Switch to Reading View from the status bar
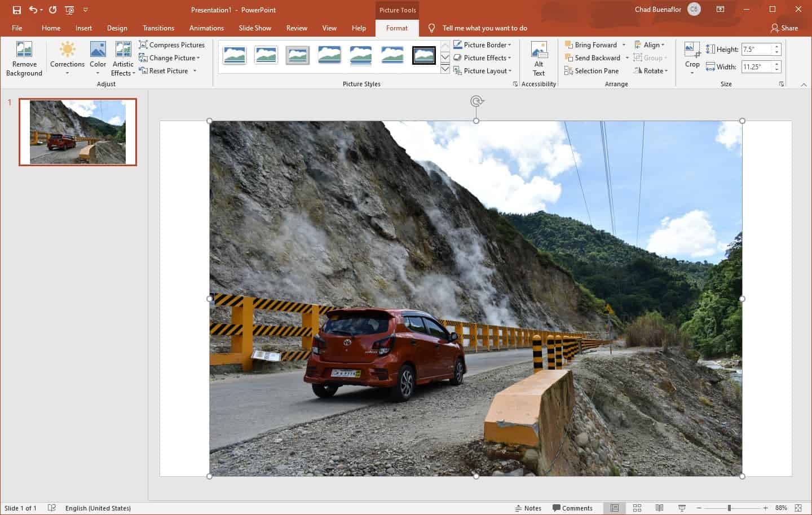The image size is (812, 515). [x=659, y=508]
